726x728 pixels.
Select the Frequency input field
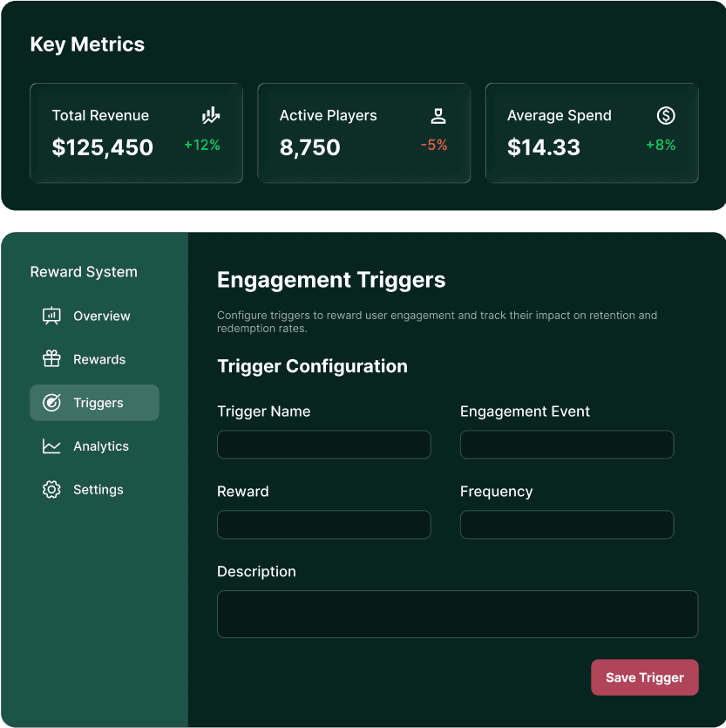pos(567,525)
